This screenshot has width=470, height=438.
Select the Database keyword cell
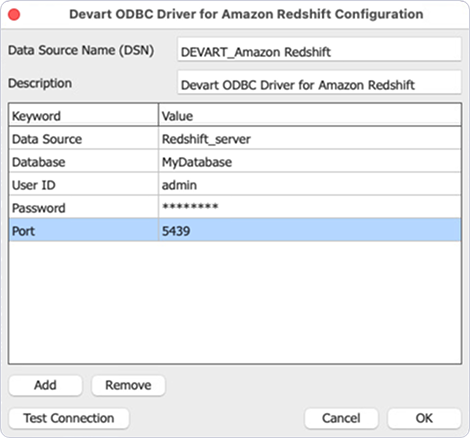83,161
